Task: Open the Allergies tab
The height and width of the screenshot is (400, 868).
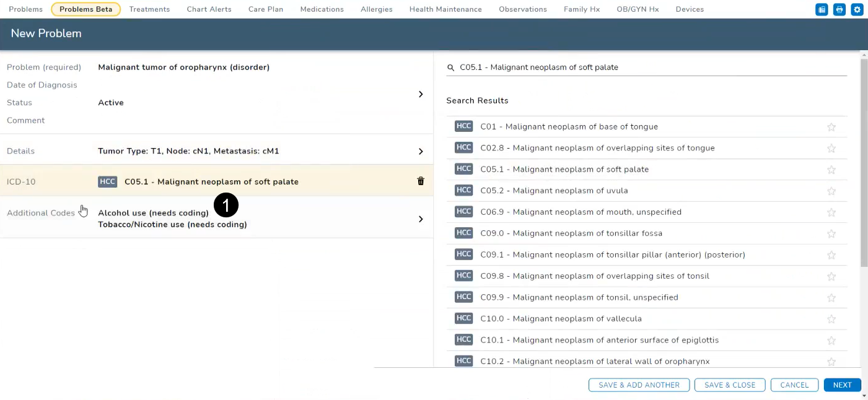Action: [x=376, y=9]
